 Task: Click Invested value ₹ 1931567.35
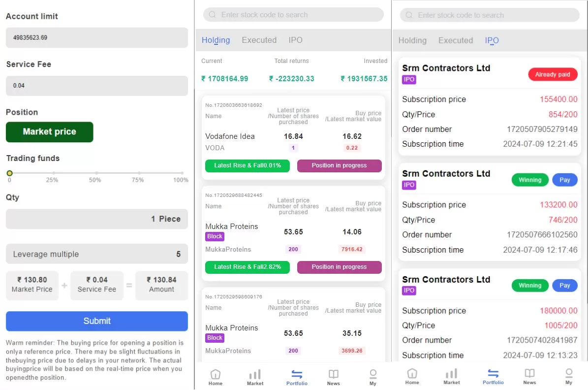[364, 79]
